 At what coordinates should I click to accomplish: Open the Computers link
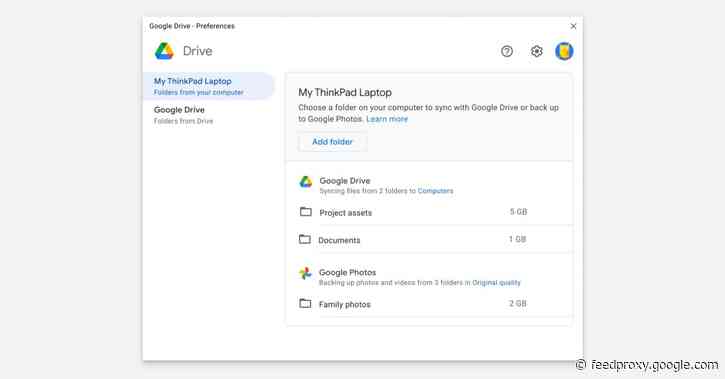pyautogui.click(x=435, y=191)
